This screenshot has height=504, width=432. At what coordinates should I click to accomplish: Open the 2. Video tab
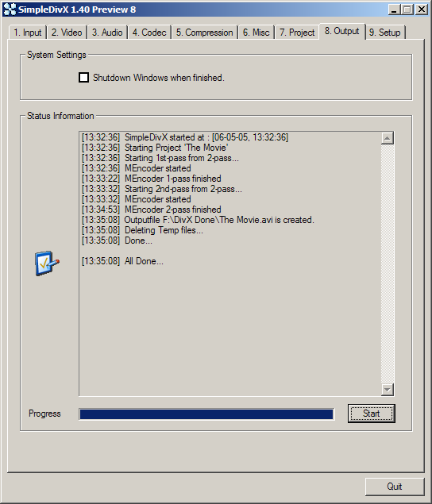(67, 33)
